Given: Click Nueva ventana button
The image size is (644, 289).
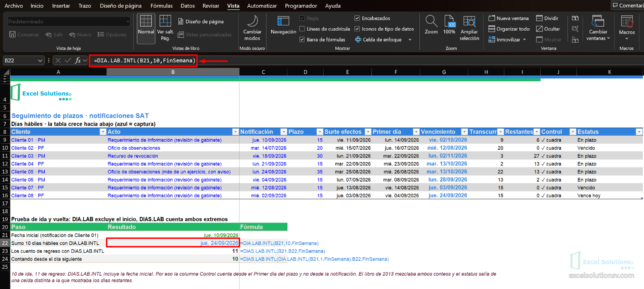Looking at the screenshot, I should click(x=508, y=18).
